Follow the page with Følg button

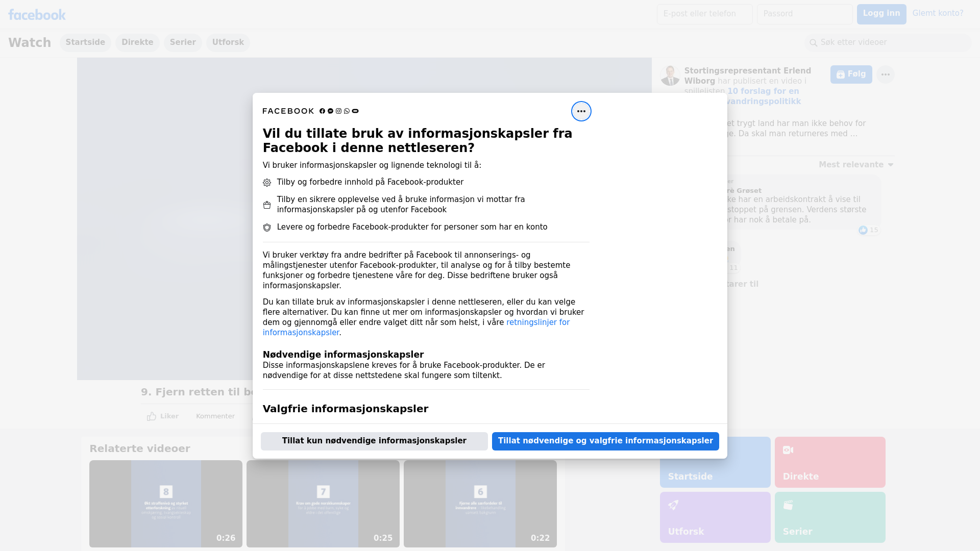click(851, 74)
